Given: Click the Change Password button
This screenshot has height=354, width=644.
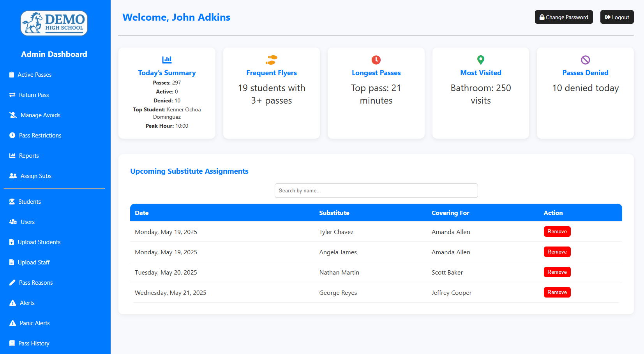Looking at the screenshot, I should 563,17.
